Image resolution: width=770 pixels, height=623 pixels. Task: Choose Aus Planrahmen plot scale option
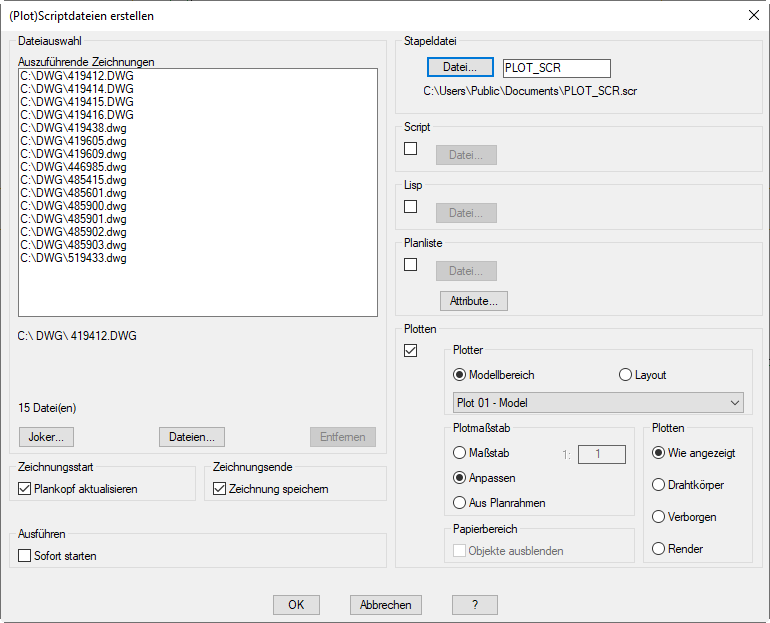(x=460, y=503)
